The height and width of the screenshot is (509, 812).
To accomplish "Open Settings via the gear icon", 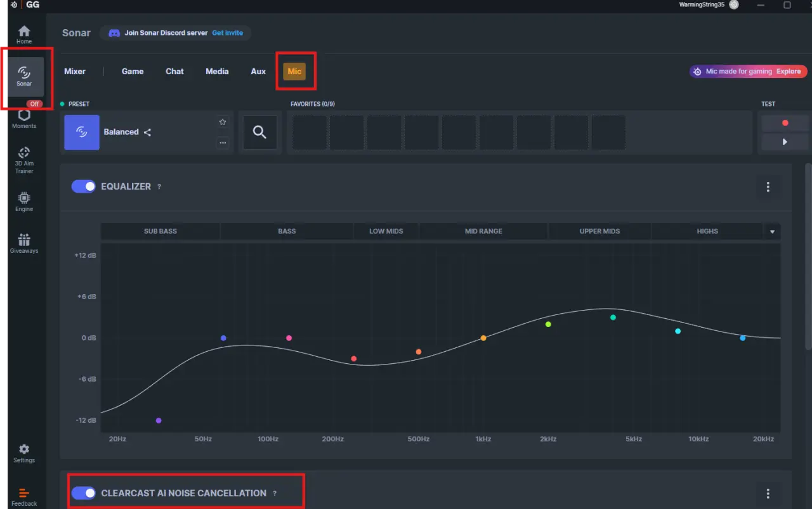I will point(24,453).
